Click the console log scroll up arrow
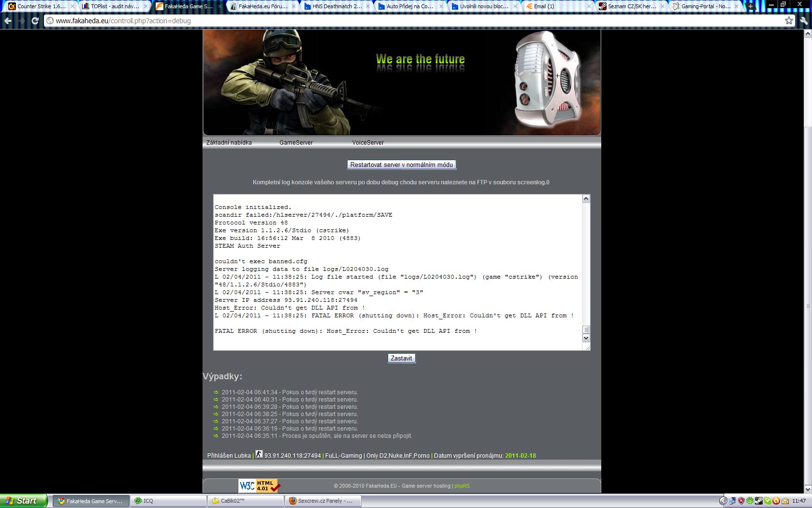Image resolution: width=812 pixels, height=508 pixels. pos(586,199)
